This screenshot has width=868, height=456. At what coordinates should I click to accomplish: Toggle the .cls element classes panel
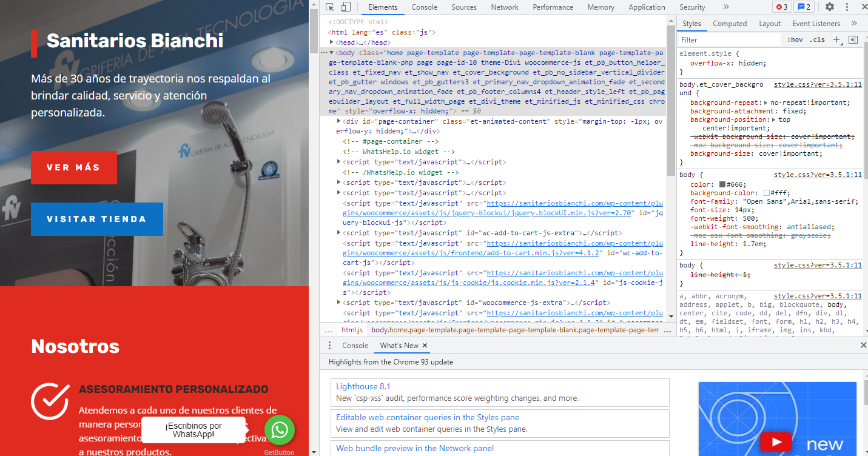pos(817,40)
